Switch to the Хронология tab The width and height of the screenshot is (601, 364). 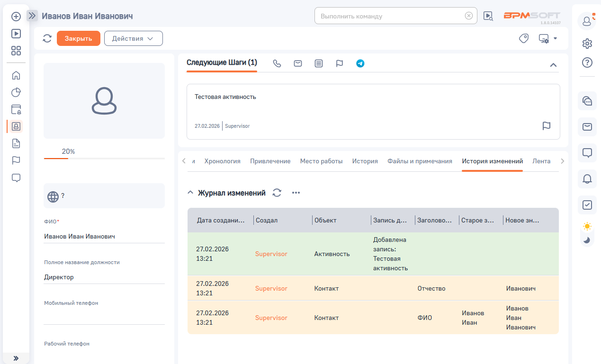coord(222,161)
